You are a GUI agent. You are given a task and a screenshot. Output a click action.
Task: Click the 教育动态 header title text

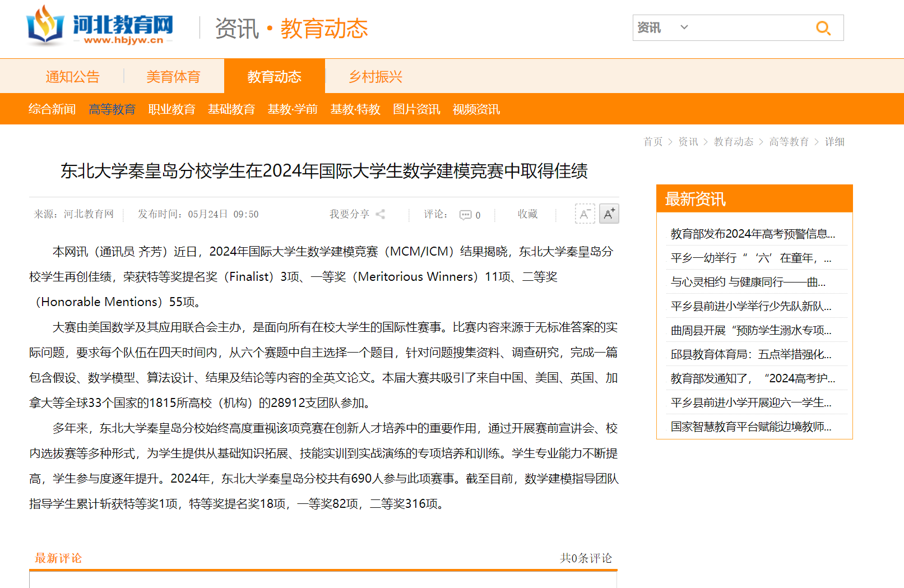tap(324, 28)
